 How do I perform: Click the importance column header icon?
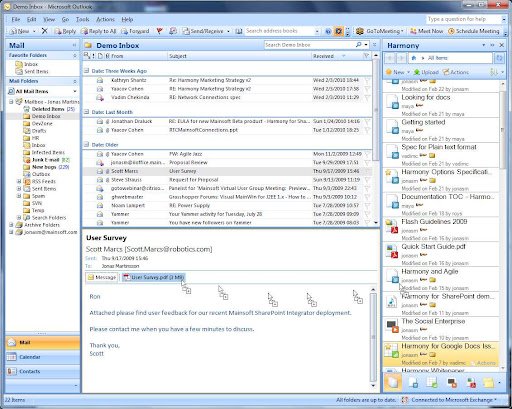coord(94,56)
